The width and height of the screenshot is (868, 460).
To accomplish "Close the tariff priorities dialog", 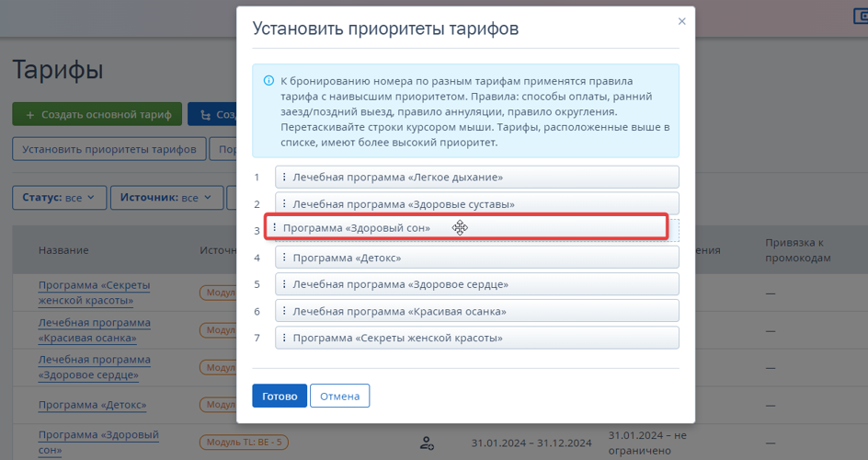I will (681, 21).
